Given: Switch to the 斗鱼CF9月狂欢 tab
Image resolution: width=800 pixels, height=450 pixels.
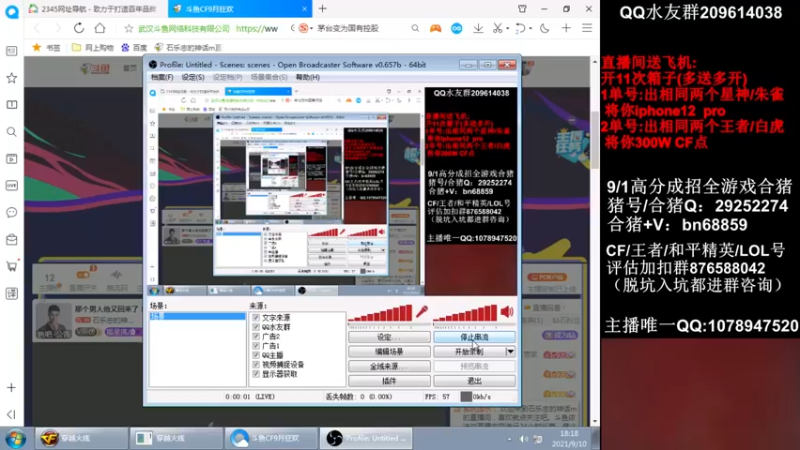Looking at the screenshot, I should click(x=239, y=9).
